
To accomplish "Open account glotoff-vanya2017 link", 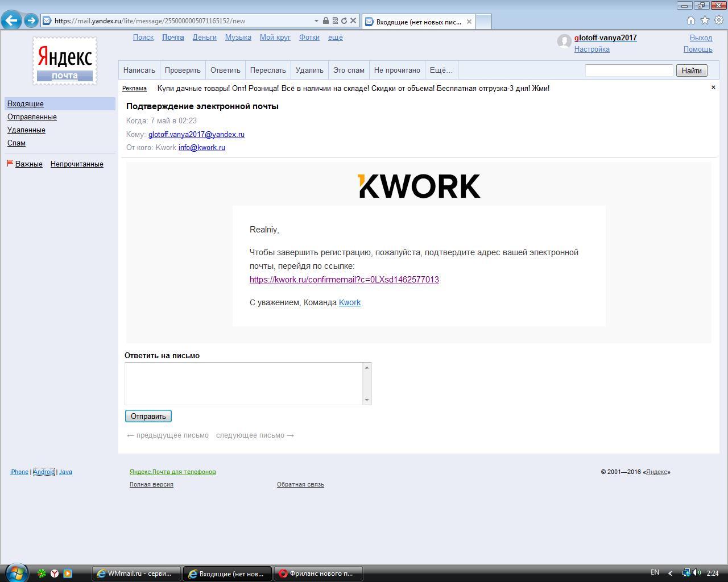I will (605, 38).
